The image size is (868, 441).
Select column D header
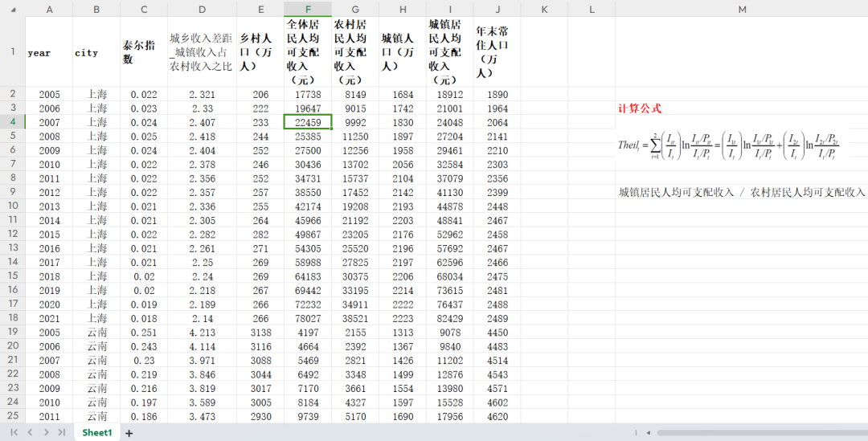point(202,9)
